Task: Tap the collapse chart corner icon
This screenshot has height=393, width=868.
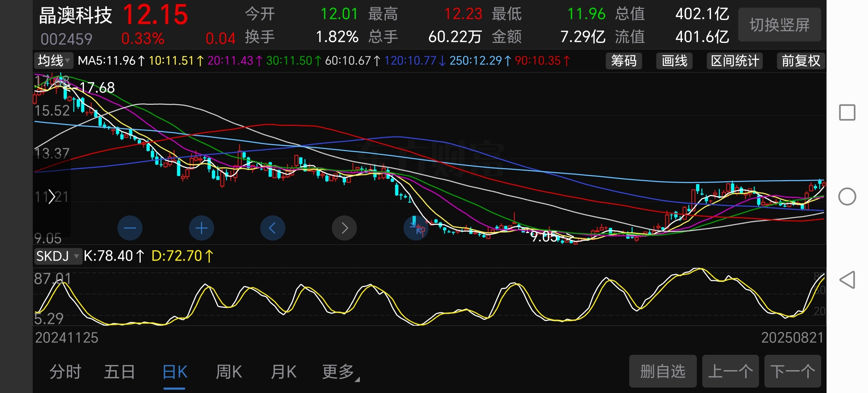Action: 416,228
